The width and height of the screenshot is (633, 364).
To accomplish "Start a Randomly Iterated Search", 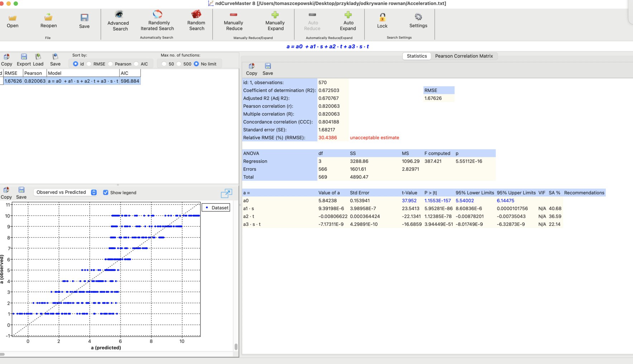I will 158,22.
